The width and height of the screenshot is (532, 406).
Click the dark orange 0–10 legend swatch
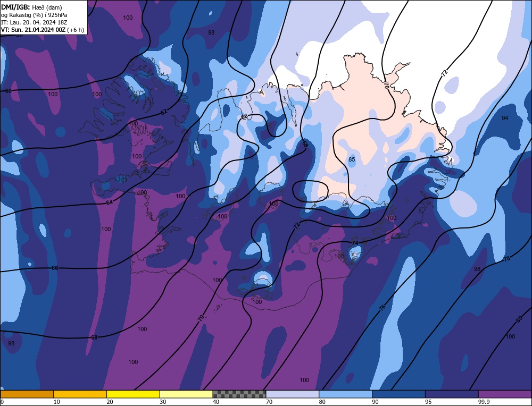[x=27, y=394]
